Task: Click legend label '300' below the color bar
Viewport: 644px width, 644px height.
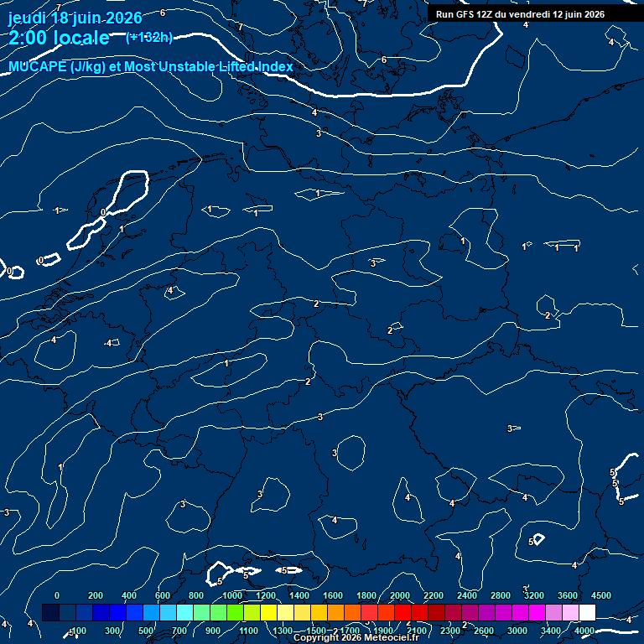Action: pos(112,631)
